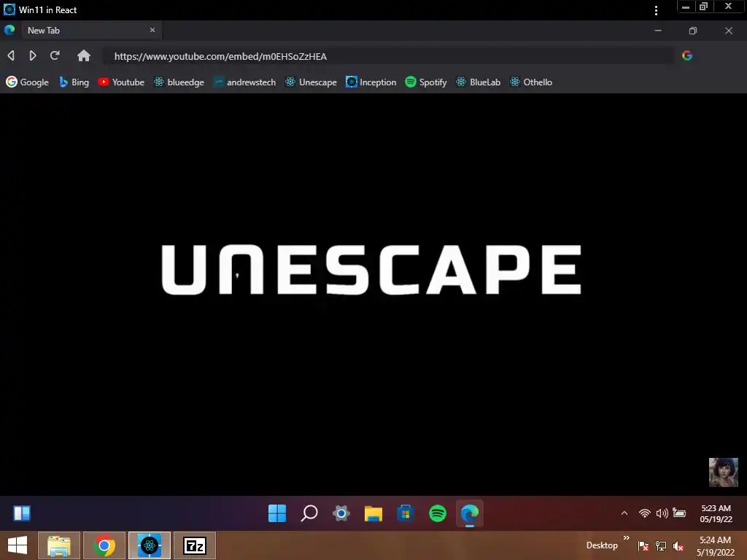Open the network icon in the host tray
Image resolution: width=747 pixels, height=560 pixels.
click(x=661, y=545)
